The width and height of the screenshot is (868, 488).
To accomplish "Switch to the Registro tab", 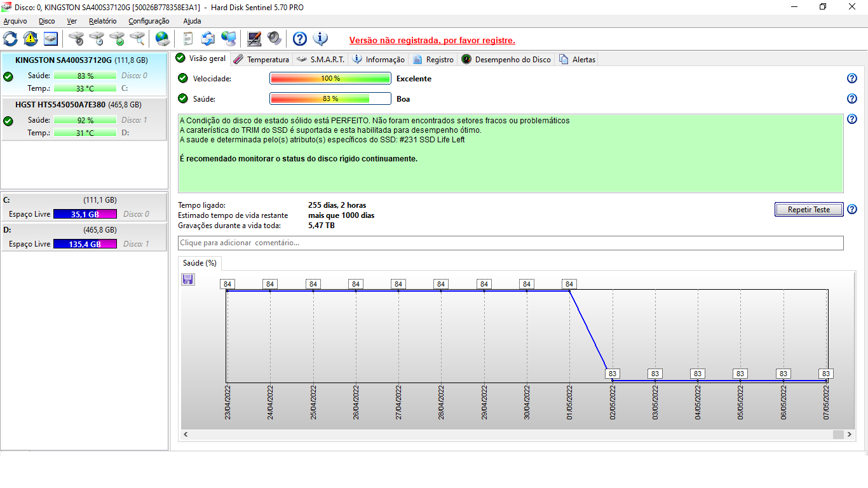I will [x=433, y=60].
